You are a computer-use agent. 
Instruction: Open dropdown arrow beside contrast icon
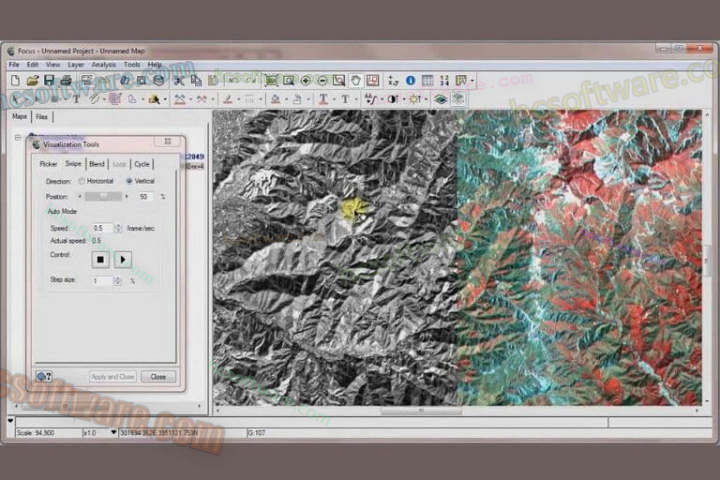coord(404,100)
